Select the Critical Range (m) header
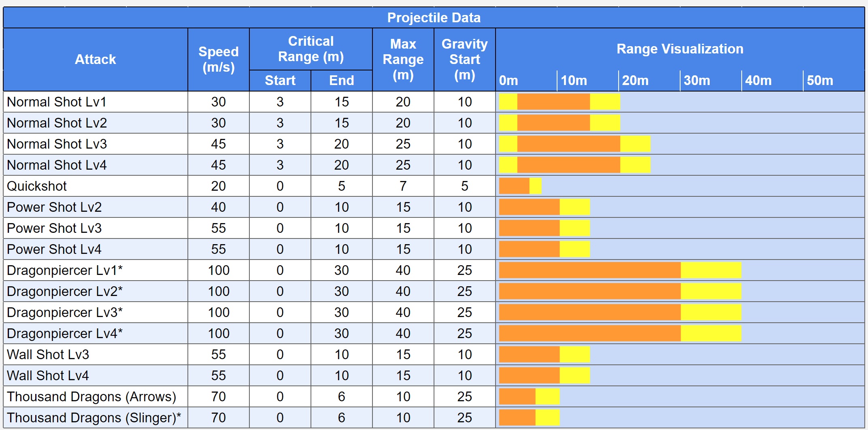Viewport: 868px width, 430px height. coord(311,49)
